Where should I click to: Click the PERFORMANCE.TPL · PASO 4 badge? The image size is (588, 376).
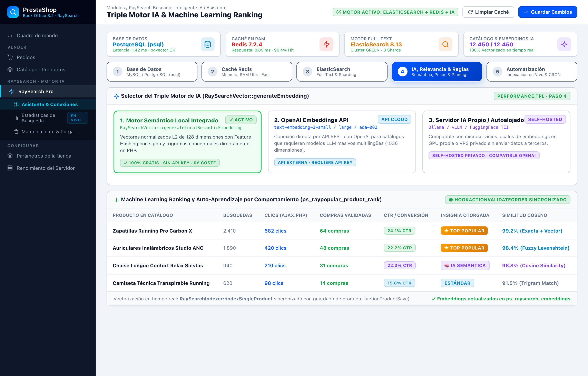(532, 96)
